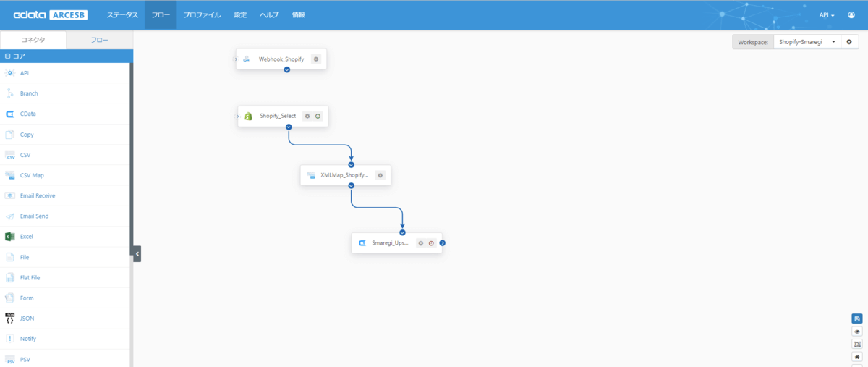Click the fit-to-screen canvas icon

(857, 345)
